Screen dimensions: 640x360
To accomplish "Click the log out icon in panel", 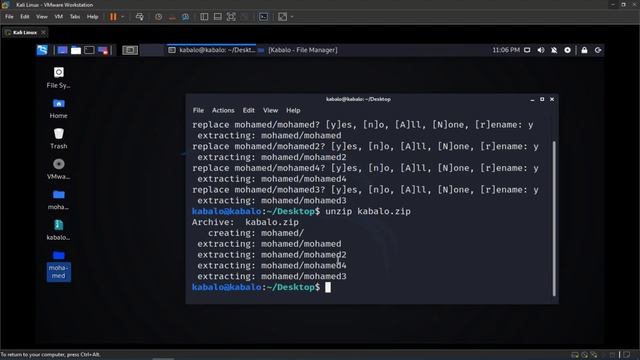I will (x=598, y=50).
